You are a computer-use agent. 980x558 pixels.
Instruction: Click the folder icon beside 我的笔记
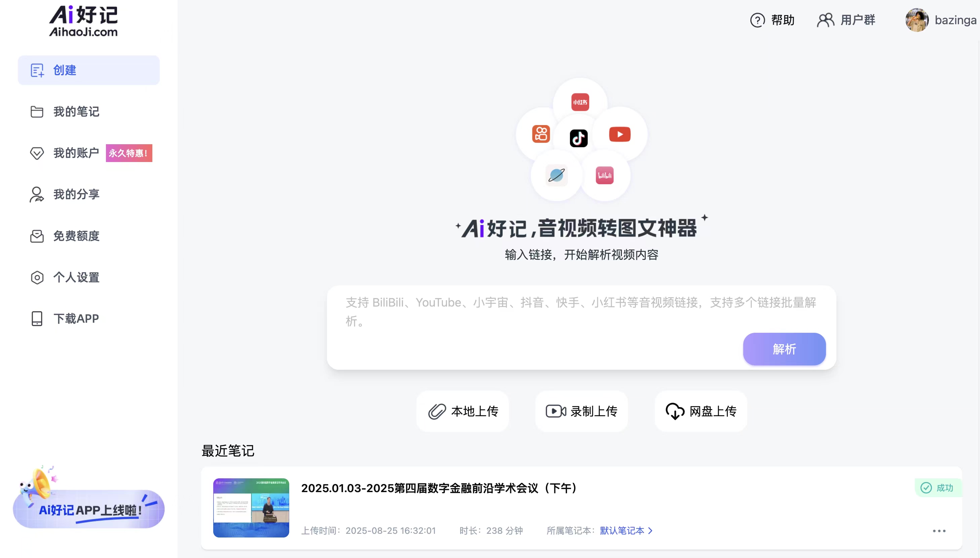tap(37, 112)
